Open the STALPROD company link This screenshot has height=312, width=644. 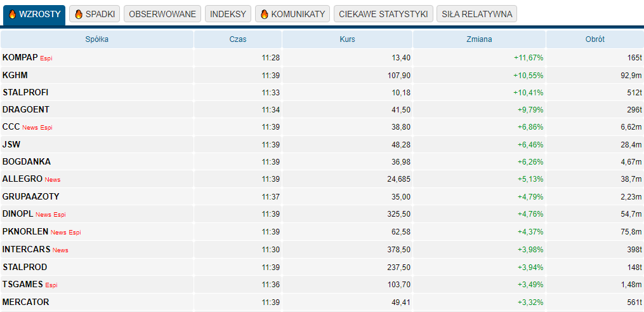tap(25, 267)
